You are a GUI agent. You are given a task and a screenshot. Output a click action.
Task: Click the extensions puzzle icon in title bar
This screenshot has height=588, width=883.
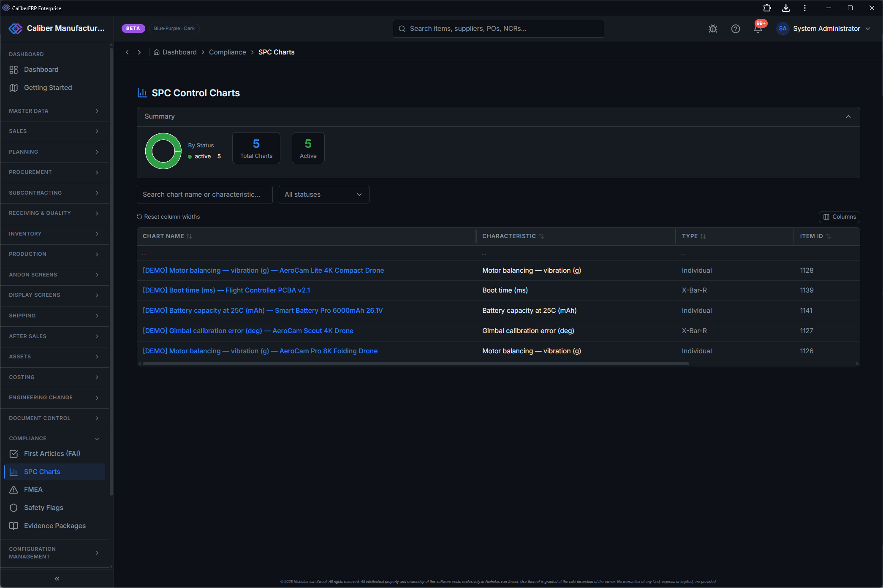point(767,8)
